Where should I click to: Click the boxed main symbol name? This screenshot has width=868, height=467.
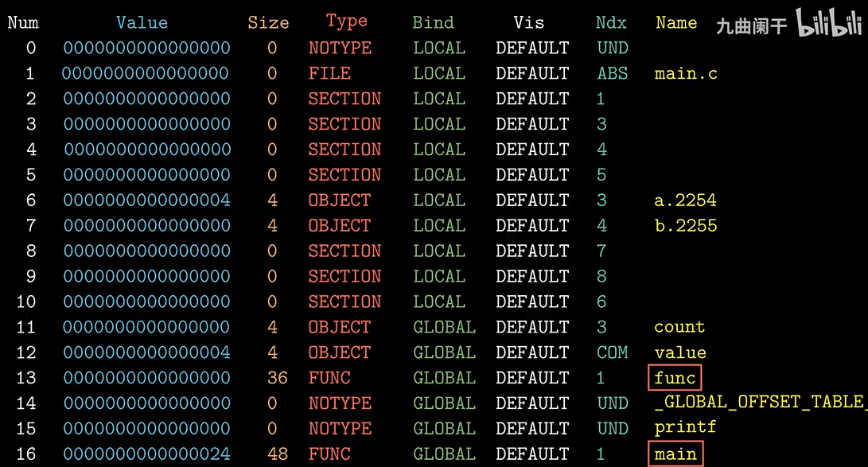coord(675,454)
